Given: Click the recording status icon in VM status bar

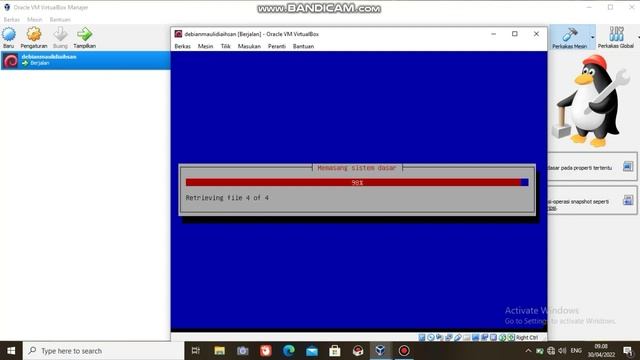Looking at the screenshot, I should point(484,338).
